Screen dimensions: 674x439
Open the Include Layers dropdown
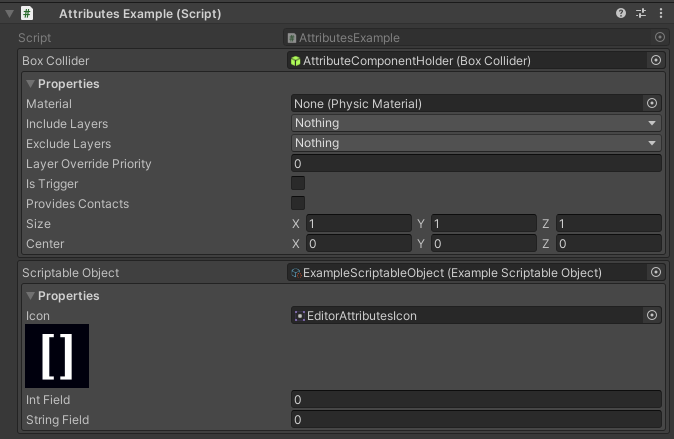click(476, 123)
